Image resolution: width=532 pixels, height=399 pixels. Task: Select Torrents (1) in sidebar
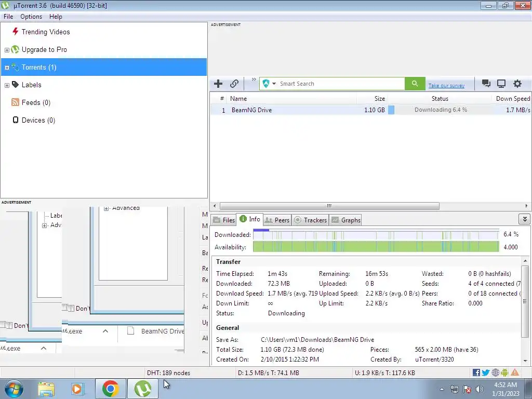click(x=104, y=67)
